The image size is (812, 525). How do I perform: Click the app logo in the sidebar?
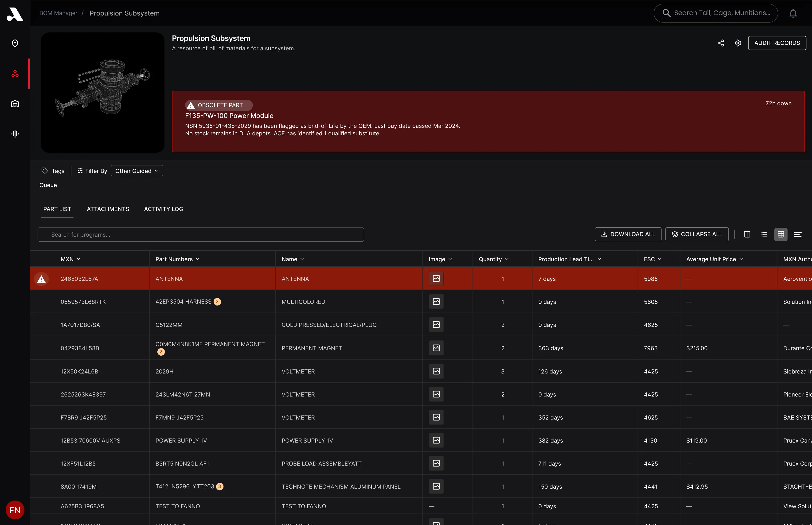(15, 14)
